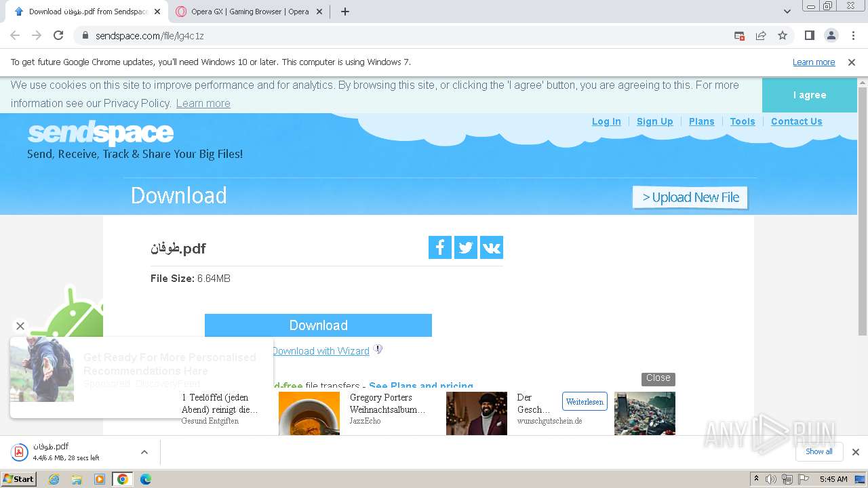This screenshot has height=488, width=868.
Task: Click the browser forward arrow
Action: click(x=37, y=36)
